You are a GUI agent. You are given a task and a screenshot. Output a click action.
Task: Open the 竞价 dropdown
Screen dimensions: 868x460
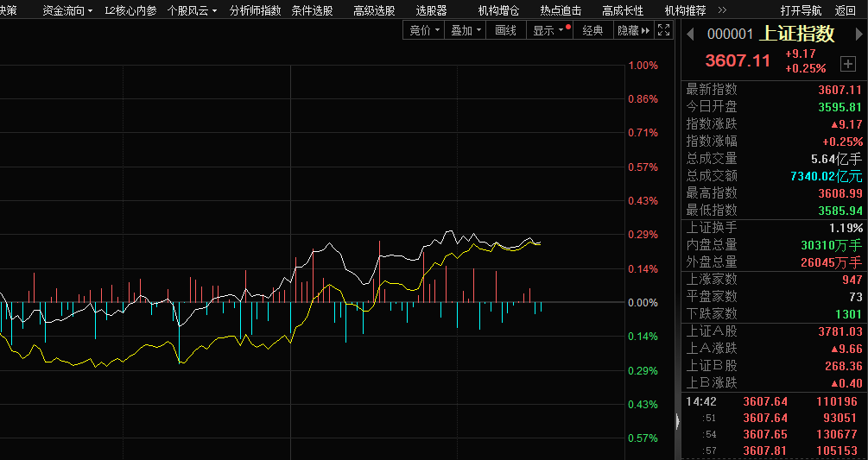[x=424, y=30]
